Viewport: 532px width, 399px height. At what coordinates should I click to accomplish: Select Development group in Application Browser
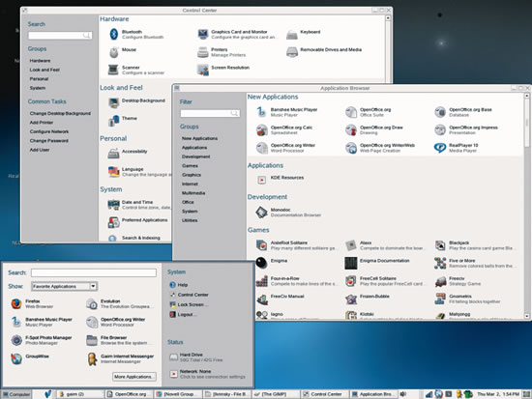tap(195, 157)
